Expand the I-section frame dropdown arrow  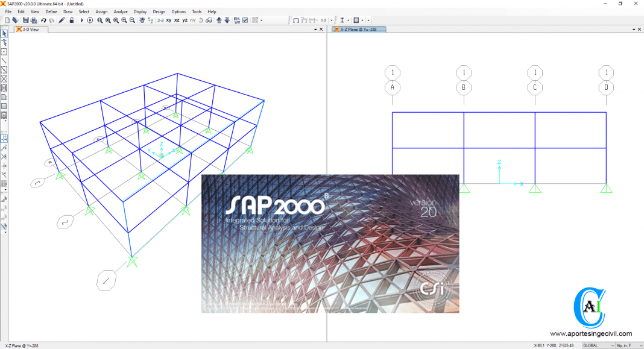[x=349, y=20]
